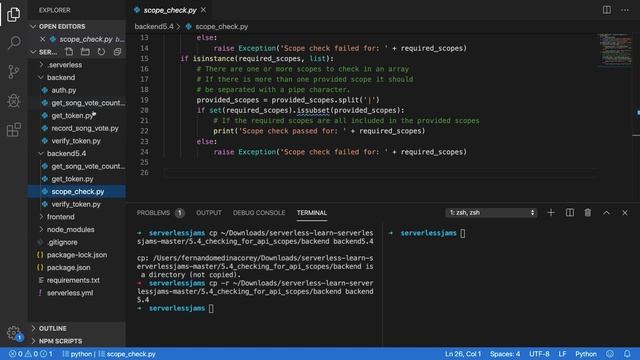The width and height of the screenshot is (640, 360).
Task: Collapse the backend5.4 folder
Action: (x=66, y=153)
